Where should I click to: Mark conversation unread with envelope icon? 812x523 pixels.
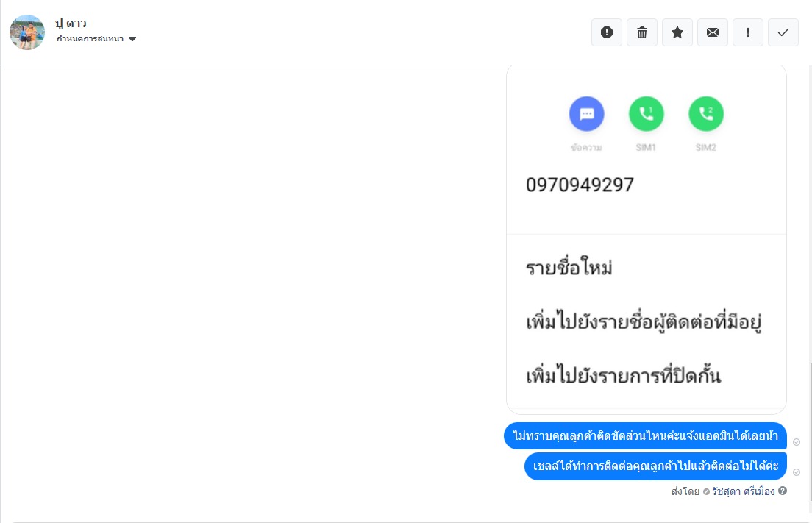pyautogui.click(x=713, y=32)
